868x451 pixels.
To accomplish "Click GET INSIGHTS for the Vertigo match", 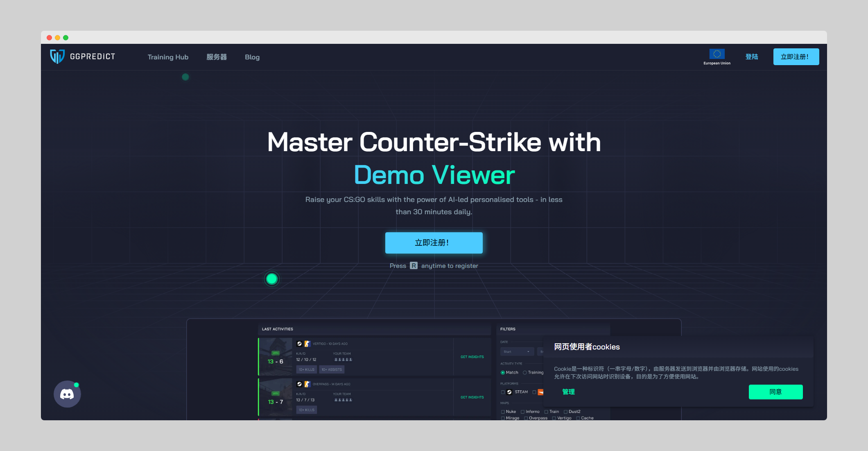I will tap(472, 357).
